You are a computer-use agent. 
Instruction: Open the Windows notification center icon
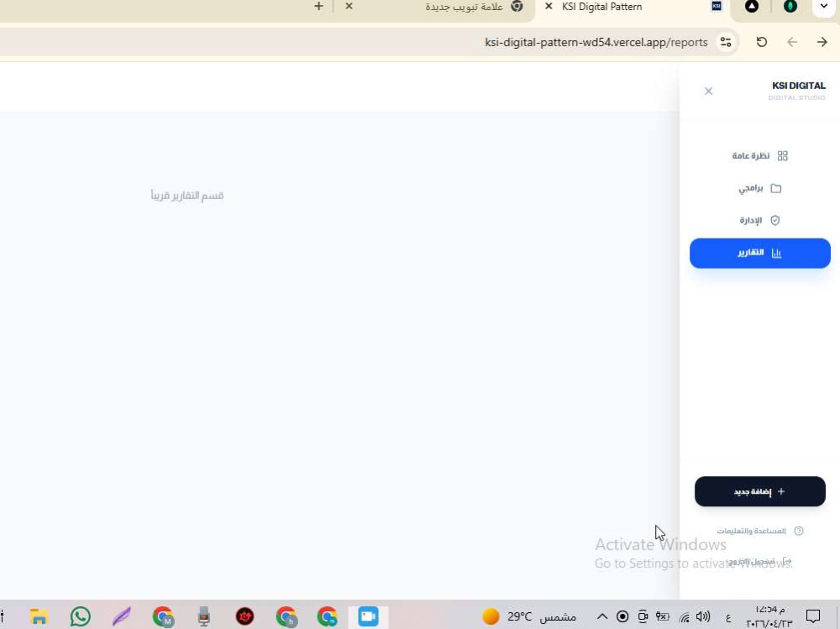coord(813,616)
